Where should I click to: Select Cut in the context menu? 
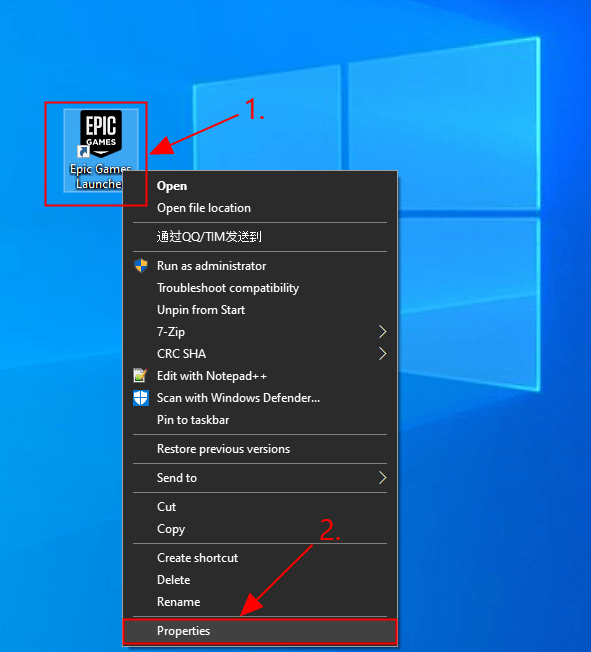point(260,507)
